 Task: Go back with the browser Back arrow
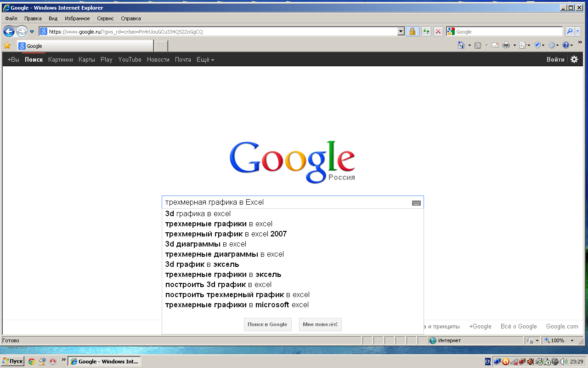(x=9, y=31)
